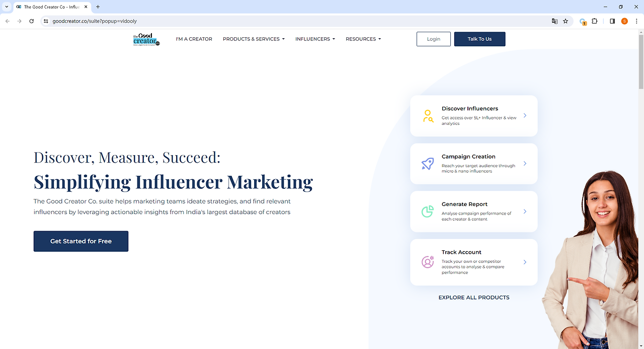Expand Products & Services dropdown
Viewport: 644px width, 349px height.
[254, 39]
